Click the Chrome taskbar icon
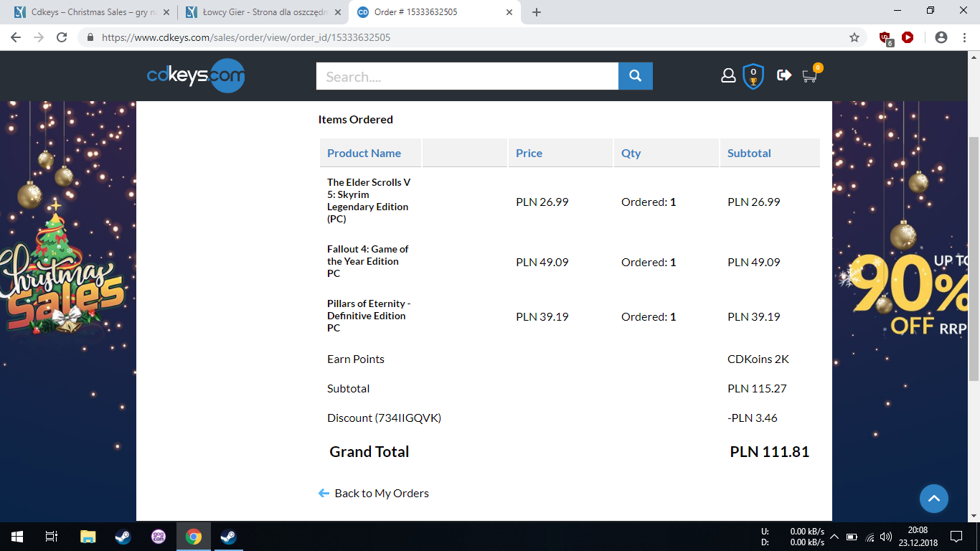Image resolution: width=980 pixels, height=551 pixels. (x=194, y=536)
